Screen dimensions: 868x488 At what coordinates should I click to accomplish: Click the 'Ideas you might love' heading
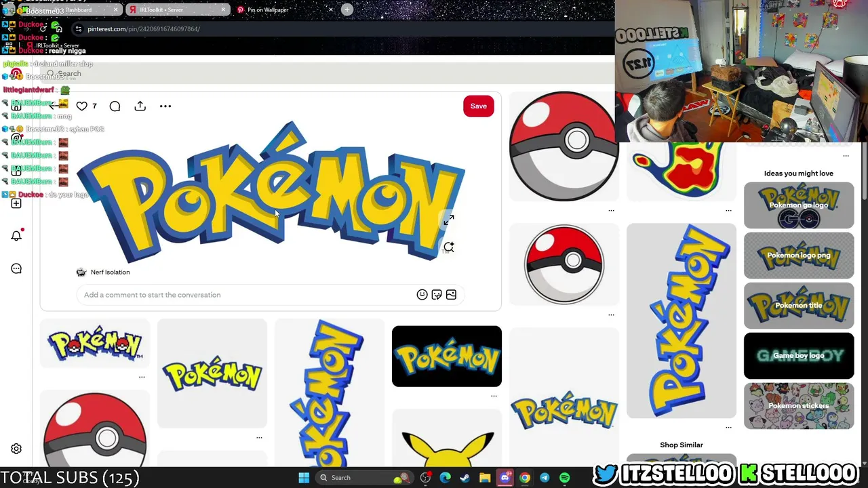point(799,174)
